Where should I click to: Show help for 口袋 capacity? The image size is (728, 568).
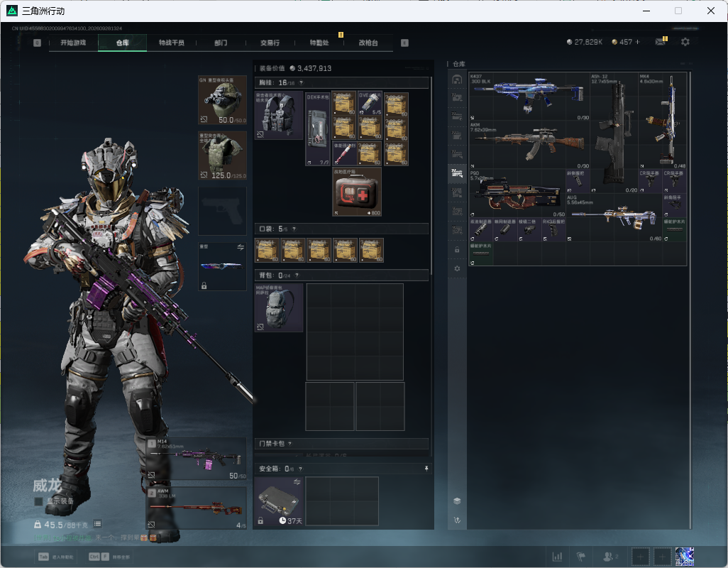294,229
